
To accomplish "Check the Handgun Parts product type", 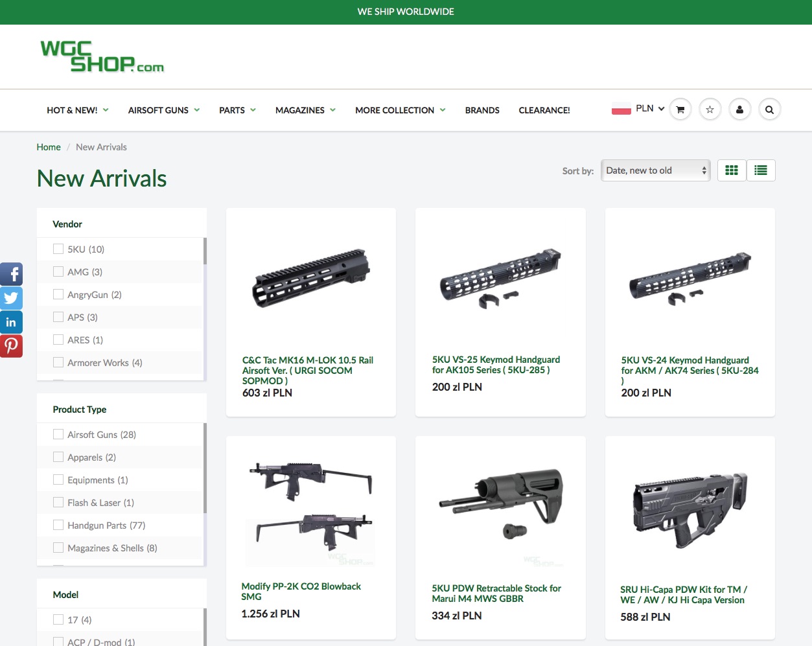I will [58, 525].
